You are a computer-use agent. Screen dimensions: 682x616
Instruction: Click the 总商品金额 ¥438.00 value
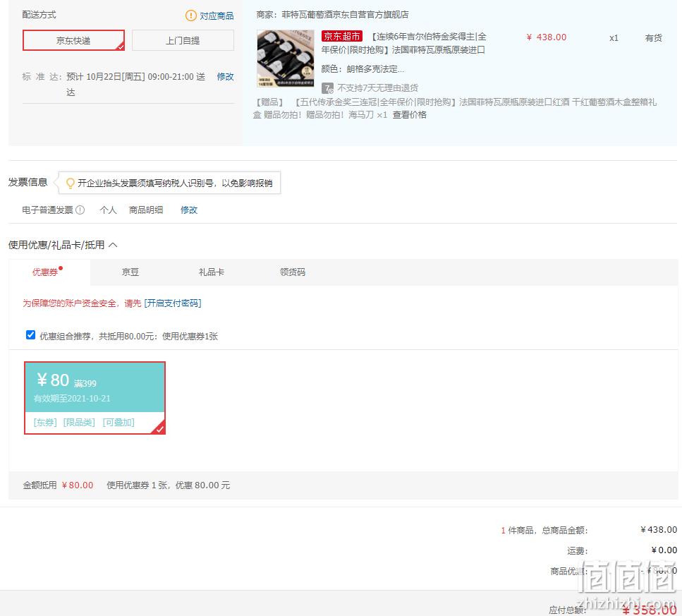659,530
